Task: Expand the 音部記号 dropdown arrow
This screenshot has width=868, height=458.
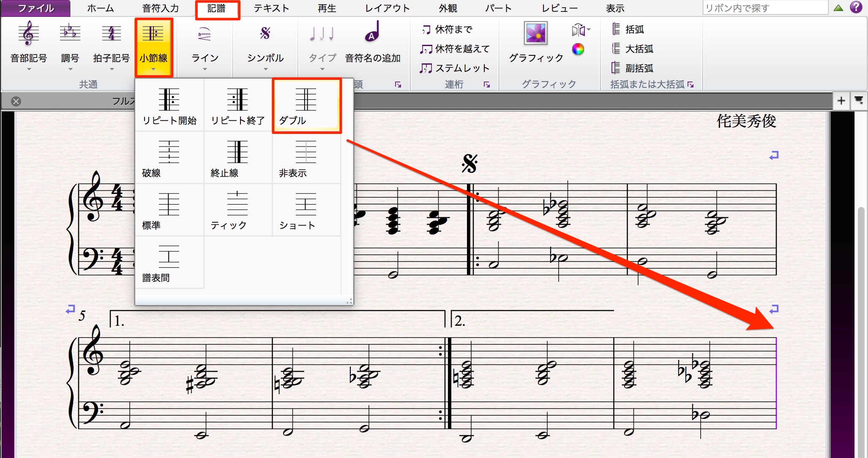Action: (29, 69)
